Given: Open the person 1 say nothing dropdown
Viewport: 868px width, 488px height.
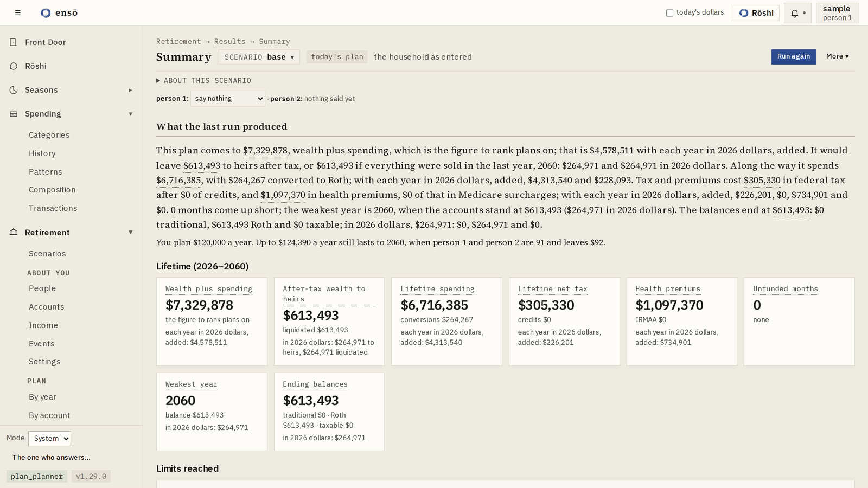Looking at the screenshot, I should pyautogui.click(x=228, y=99).
